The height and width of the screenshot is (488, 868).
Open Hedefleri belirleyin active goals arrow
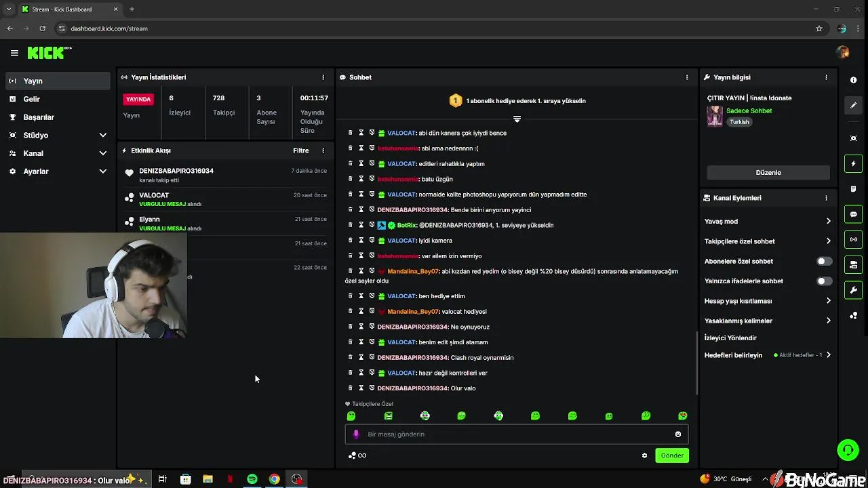(828, 355)
